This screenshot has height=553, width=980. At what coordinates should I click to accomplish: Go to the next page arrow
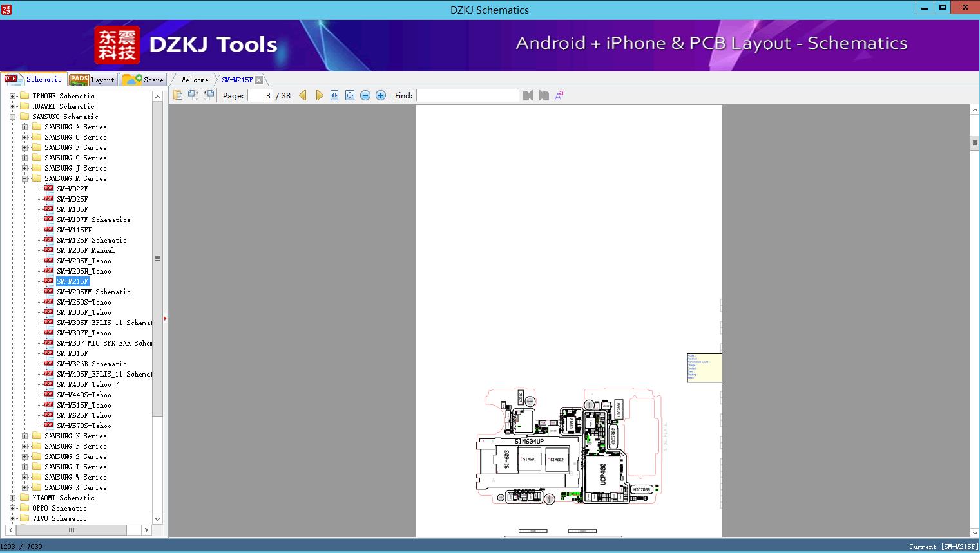click(x=319, y=95)
